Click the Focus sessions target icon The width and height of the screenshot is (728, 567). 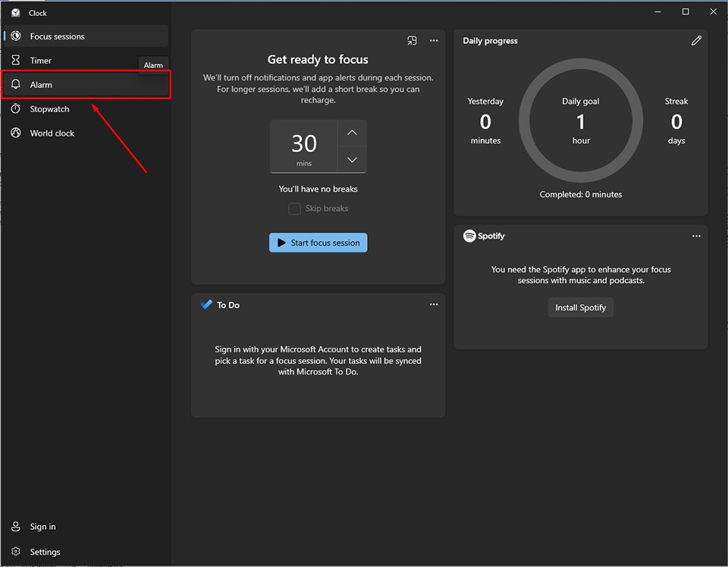tap(16, 36)
